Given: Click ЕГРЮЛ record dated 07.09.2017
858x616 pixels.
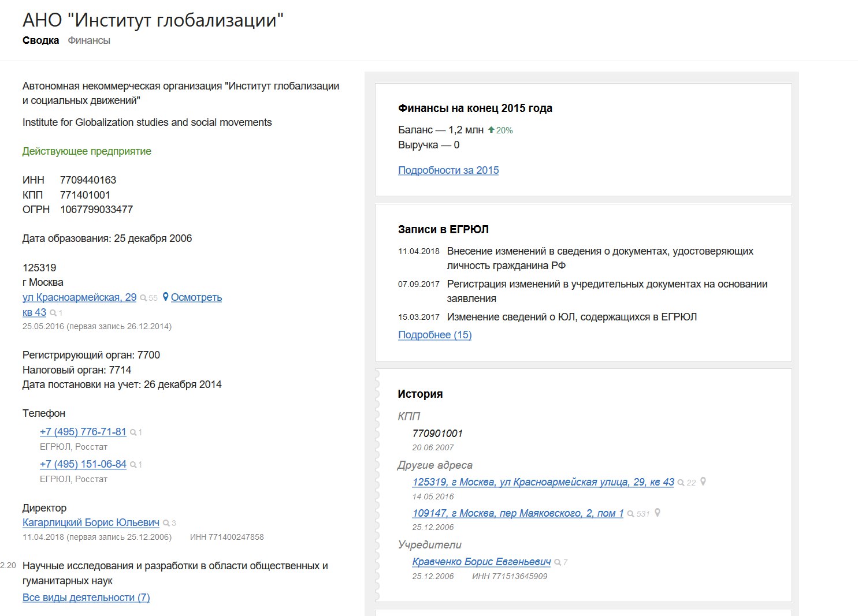Looking at the screenshot, I should click(x=582, y=291).
